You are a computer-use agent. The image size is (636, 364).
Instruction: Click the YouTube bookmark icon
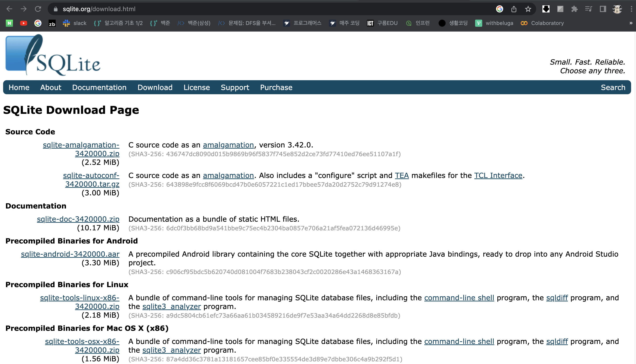pos(23,23)
